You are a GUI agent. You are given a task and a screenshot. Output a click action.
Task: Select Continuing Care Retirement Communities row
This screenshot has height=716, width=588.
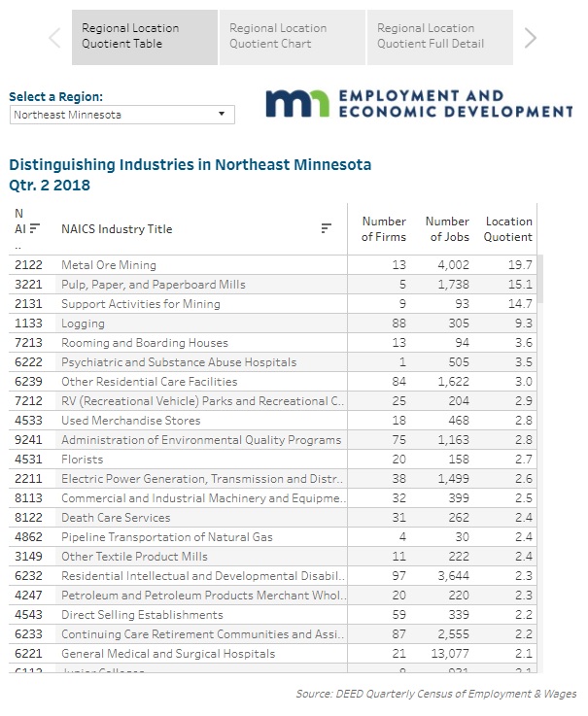[x=273, y=633]
